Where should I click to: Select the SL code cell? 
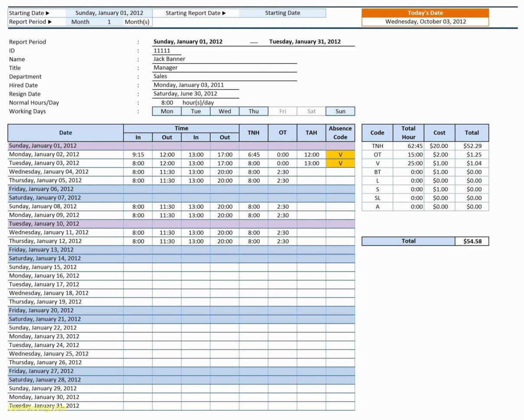pyautogui.click(x=377, y=198)
